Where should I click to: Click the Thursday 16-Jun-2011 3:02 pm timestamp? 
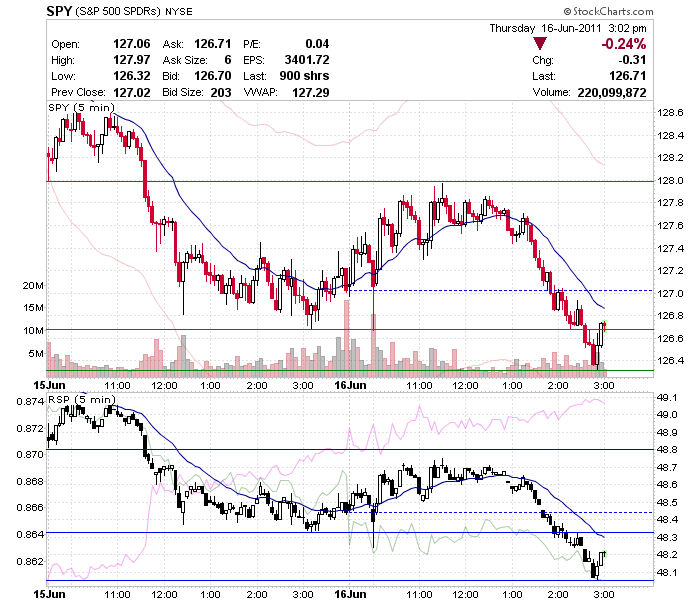tap(568, 28)
